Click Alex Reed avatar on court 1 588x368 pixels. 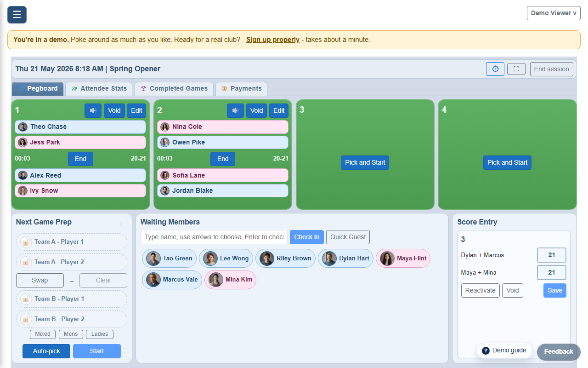[23, 175]
